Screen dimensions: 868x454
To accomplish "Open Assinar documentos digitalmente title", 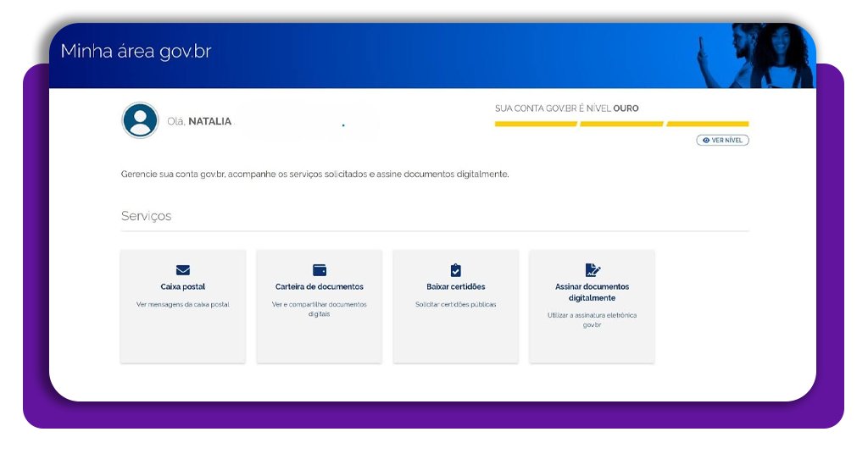I will tap(592, 292).
